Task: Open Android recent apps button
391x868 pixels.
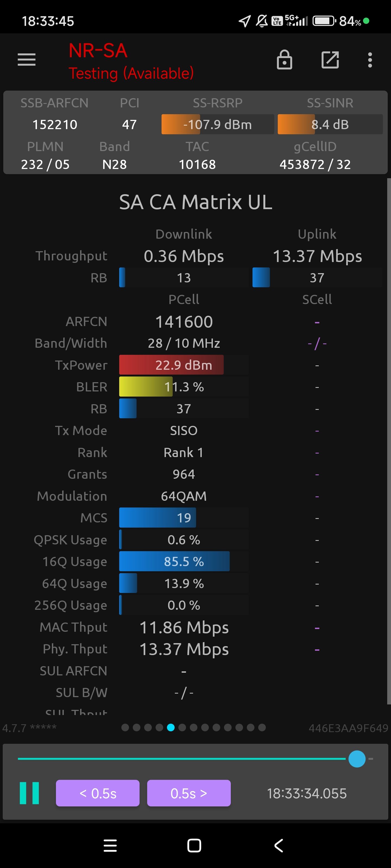Action: pyautogui.click(x=110, y=845)
